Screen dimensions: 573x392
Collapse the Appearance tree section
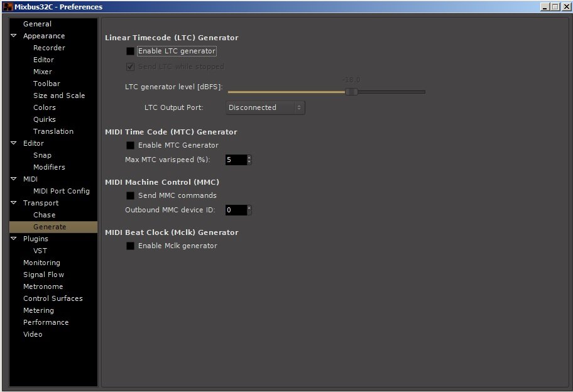[x=14, y=36]
